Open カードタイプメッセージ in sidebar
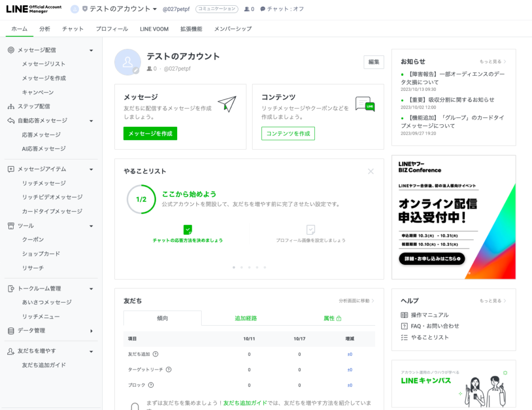 52,211
